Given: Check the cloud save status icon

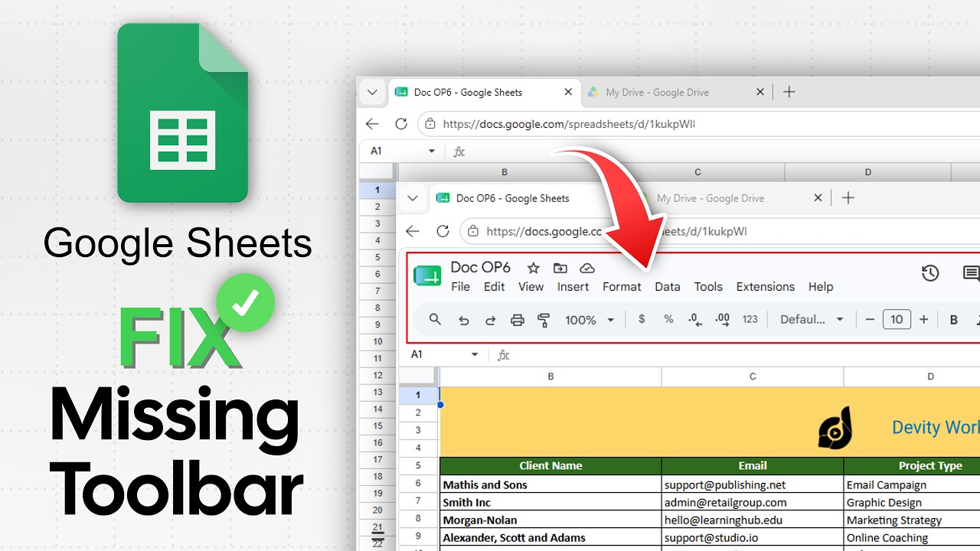Looking at the screenshot, I should point(587,268).
